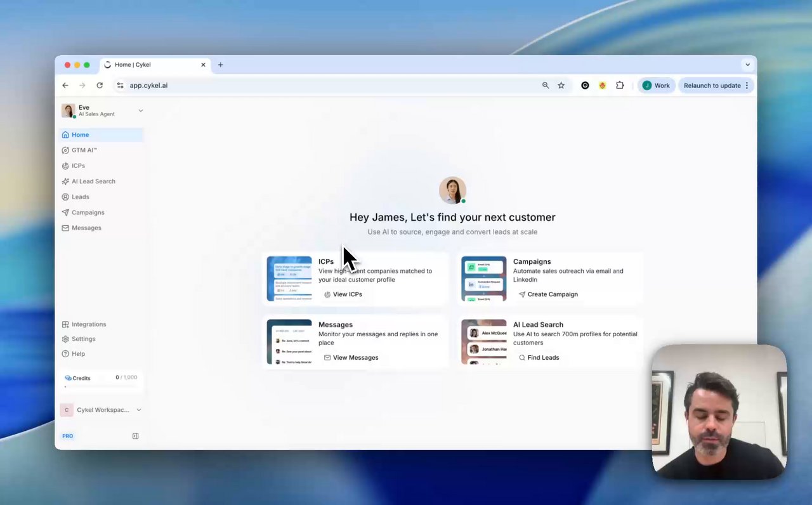The image size is (812, 505).
Task: Go to ICPs in the sidebar
Action: (x=101, y=166)
